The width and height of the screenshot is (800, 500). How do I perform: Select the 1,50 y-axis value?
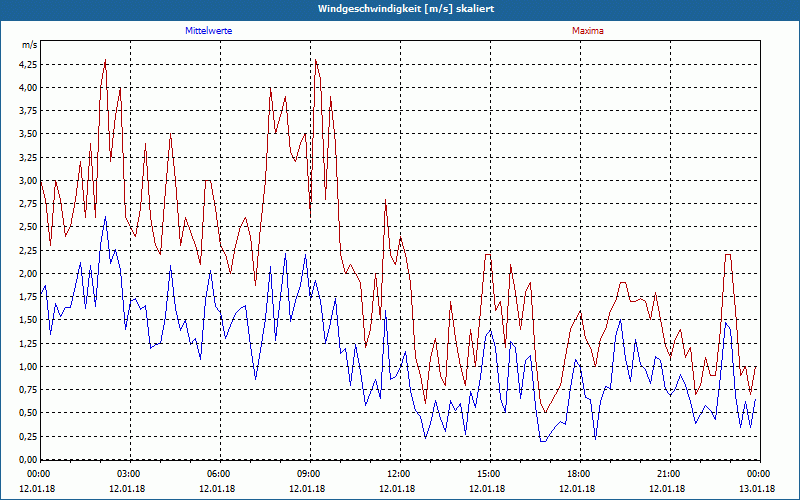click(28, 320)
